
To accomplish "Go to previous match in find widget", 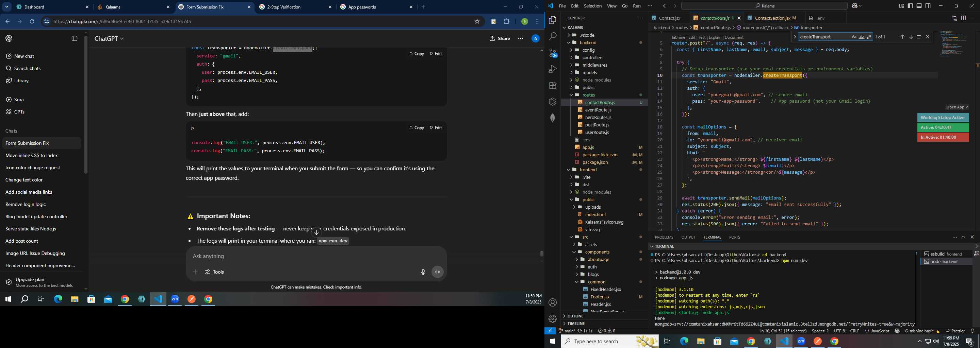I will pyautogui.click(x=902, y=37).
